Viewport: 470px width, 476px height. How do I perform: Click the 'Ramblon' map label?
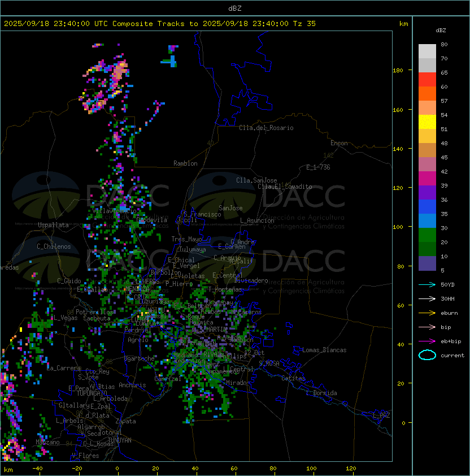tap(185, 163)
